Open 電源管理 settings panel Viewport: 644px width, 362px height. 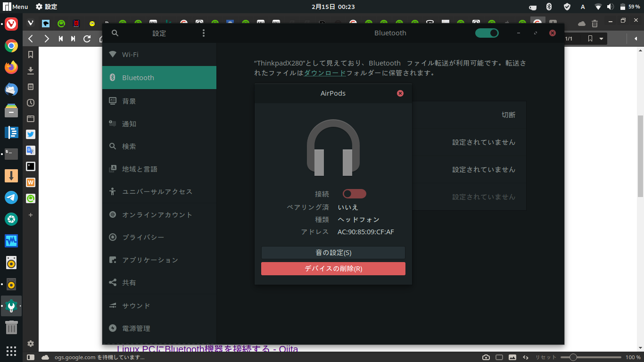[159, 329]
